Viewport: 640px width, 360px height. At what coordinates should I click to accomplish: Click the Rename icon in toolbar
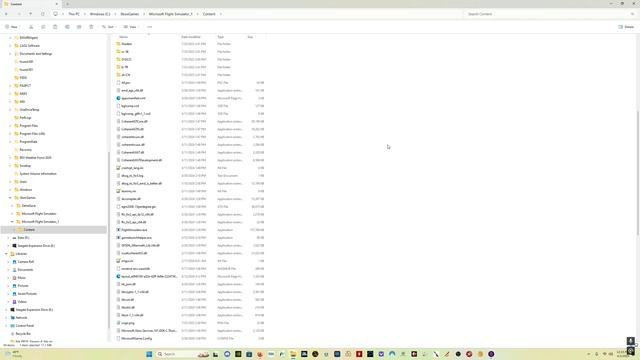67,27
